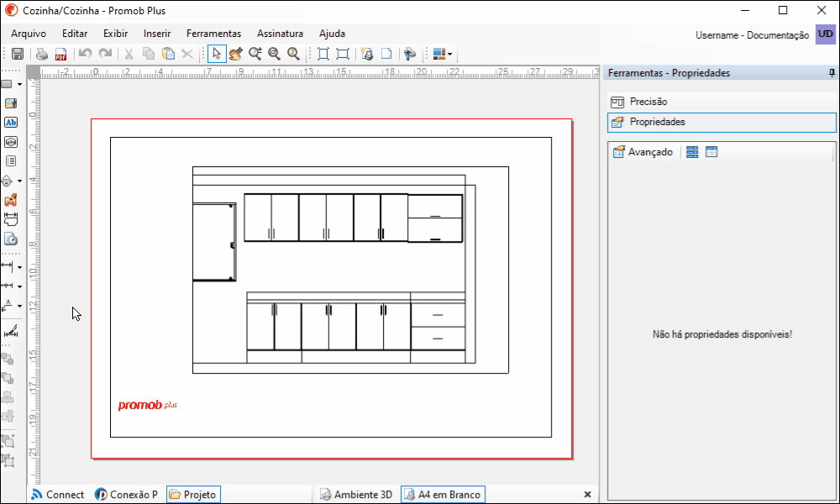Image resolution: width=840 pixels, height=504 pixels.
Task: Click the Username - Documentação label
Action: [752, 35]
